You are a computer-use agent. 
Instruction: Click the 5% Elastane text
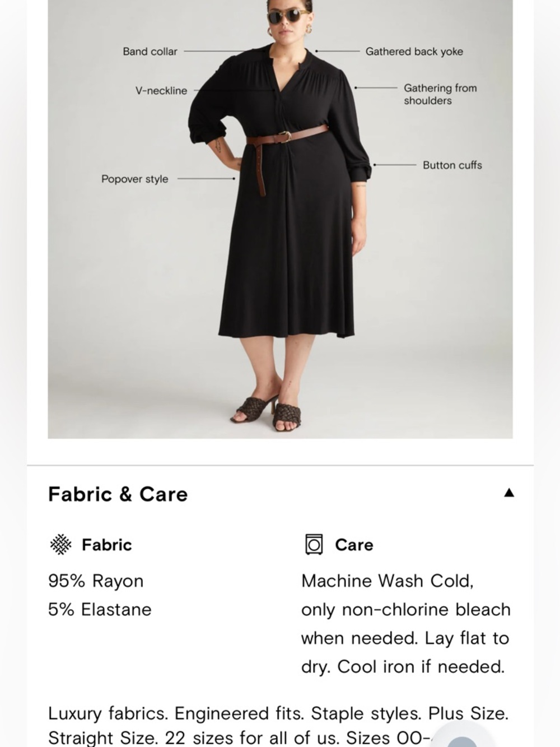100,610
